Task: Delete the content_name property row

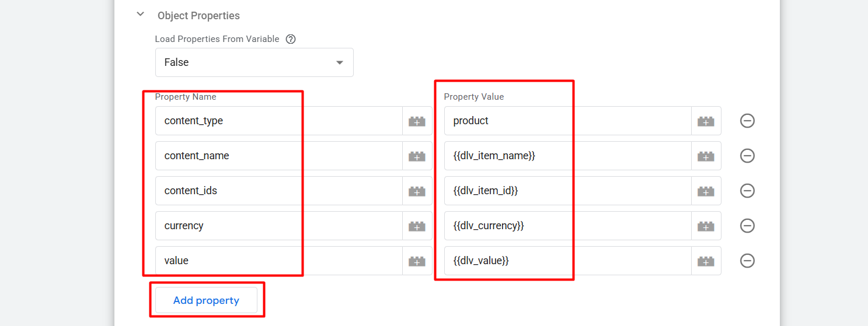Action: tap(747, 156)
